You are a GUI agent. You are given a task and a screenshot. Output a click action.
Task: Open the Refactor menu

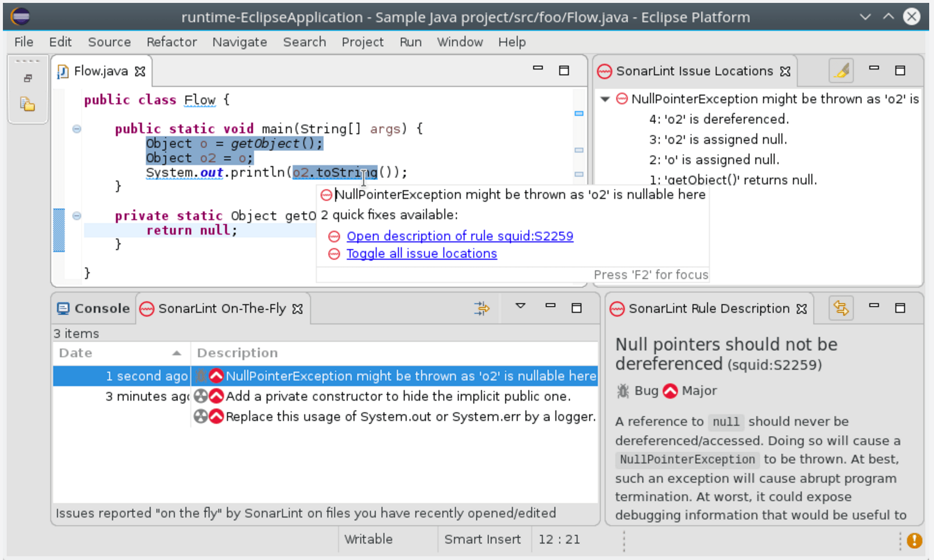click(x=171, y=42)
